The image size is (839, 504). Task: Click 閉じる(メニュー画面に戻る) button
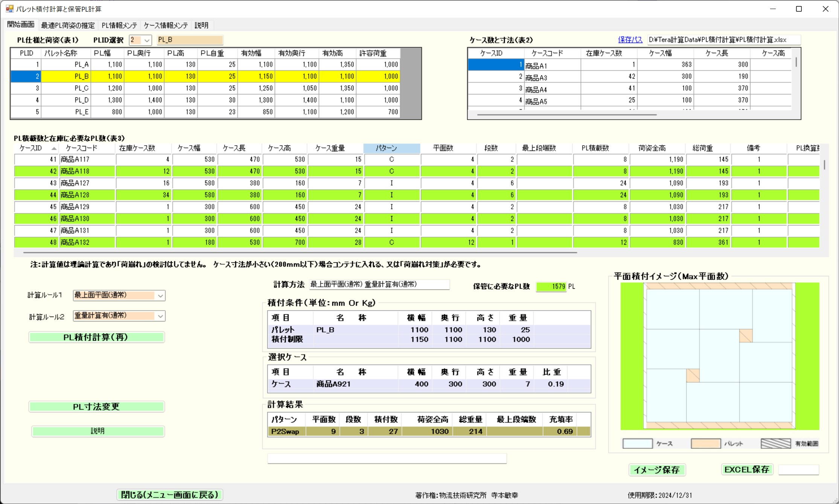pyautogui.click(x=170, y=495)
